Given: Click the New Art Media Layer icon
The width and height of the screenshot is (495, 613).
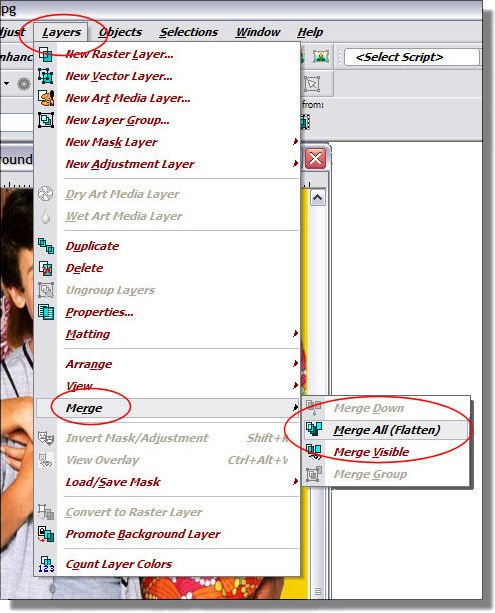Looking at the screenshot, I should (46, 98).
